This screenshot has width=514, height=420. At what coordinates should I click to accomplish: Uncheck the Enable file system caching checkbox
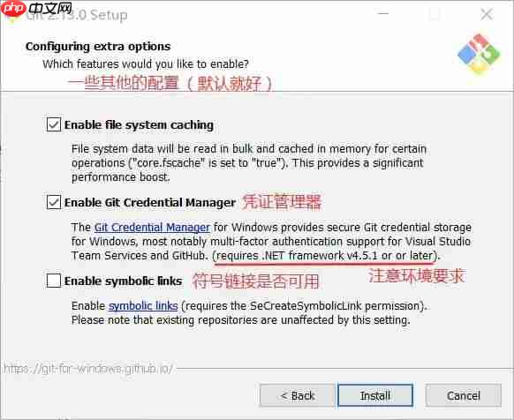pos(54,124)
